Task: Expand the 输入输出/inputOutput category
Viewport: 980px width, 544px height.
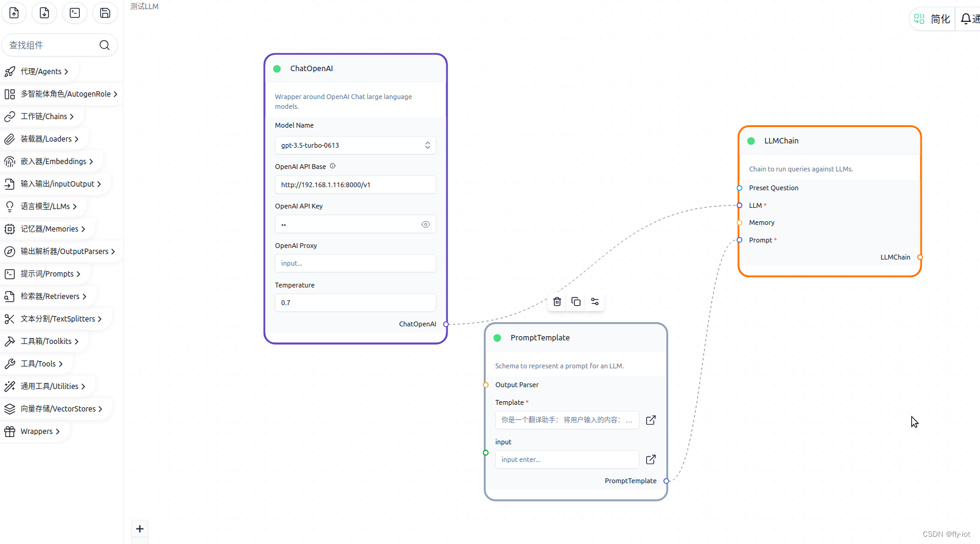Action: 55,184
